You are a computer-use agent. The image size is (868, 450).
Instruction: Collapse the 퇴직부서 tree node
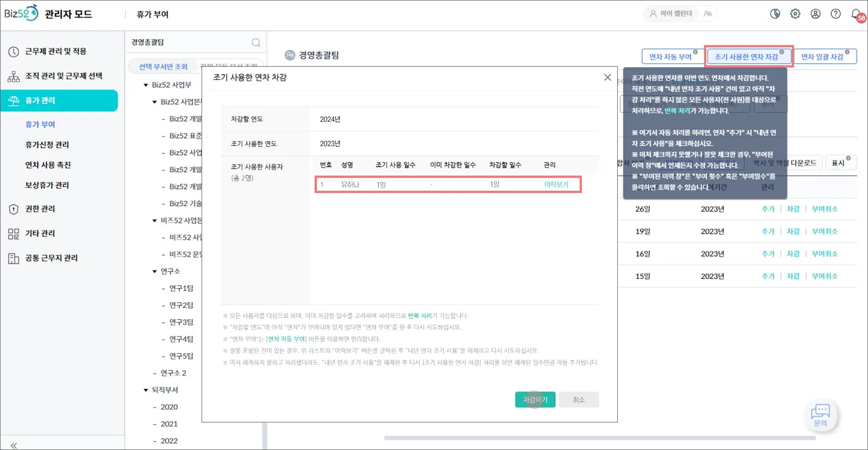[x=146, y=390]
